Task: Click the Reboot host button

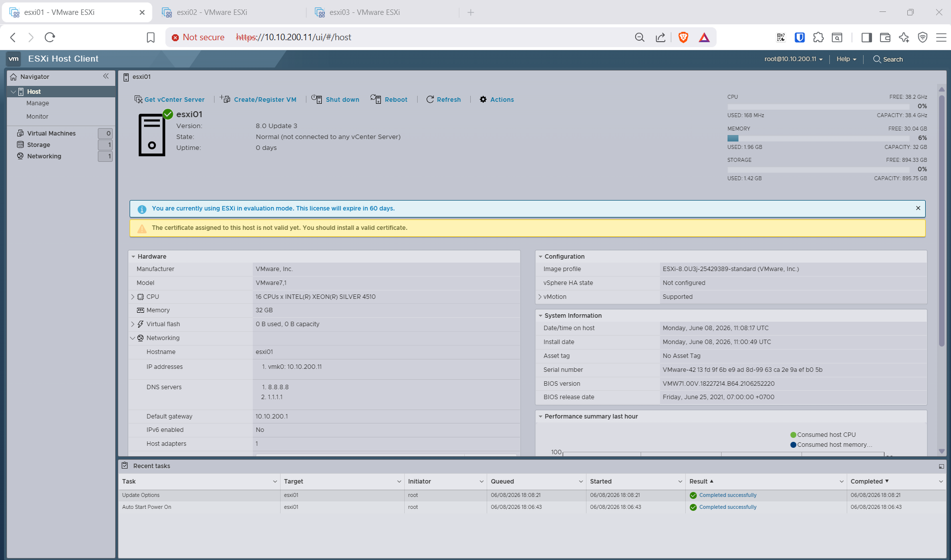Action: pyautogui.click(x=389, y=99)
